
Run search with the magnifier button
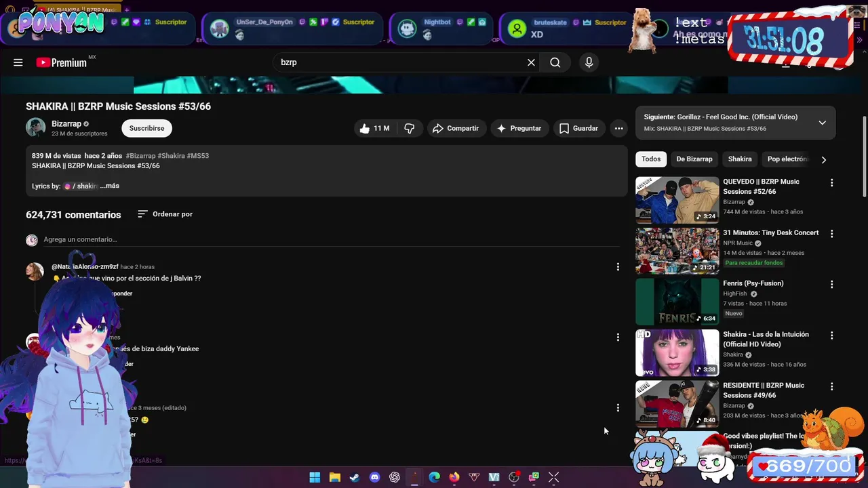point(555,62)
